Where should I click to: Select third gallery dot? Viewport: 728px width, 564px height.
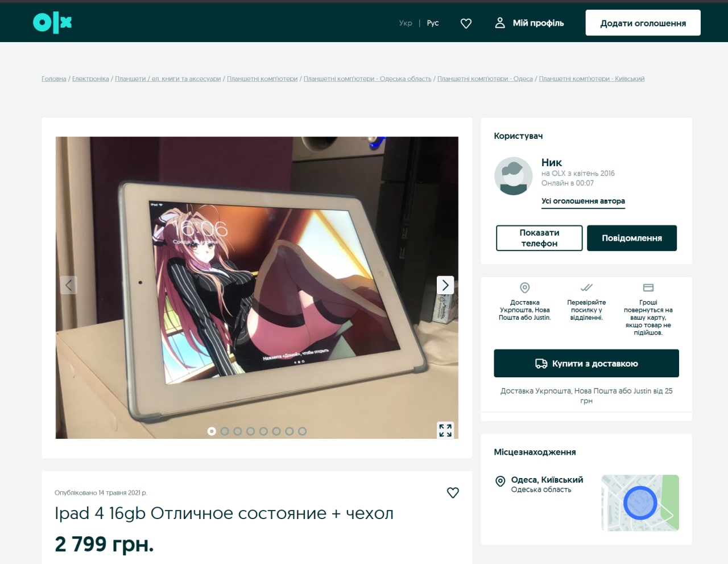(x=238, y=431)
